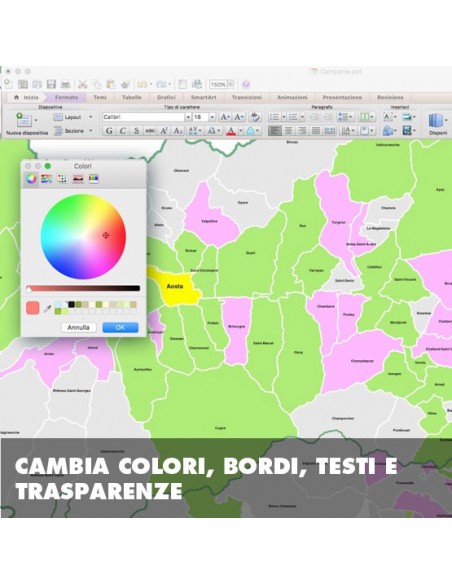Open the font color dropdown arrow

tap(241, 131)
